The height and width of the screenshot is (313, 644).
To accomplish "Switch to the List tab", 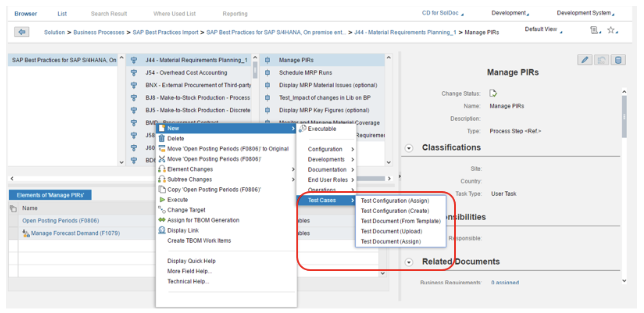I will (x=62, y=14).
